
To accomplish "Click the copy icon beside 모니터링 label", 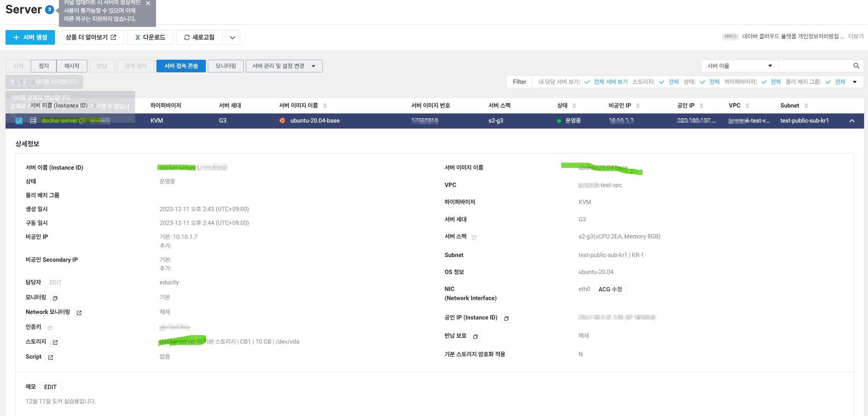I will pyautogui.click(x=55, y=298).
